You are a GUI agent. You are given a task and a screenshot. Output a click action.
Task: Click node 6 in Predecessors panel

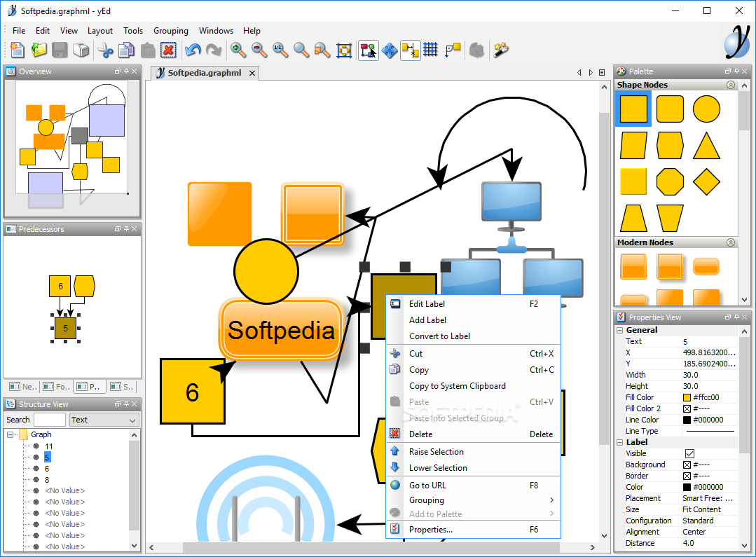(x=60, y=287)
